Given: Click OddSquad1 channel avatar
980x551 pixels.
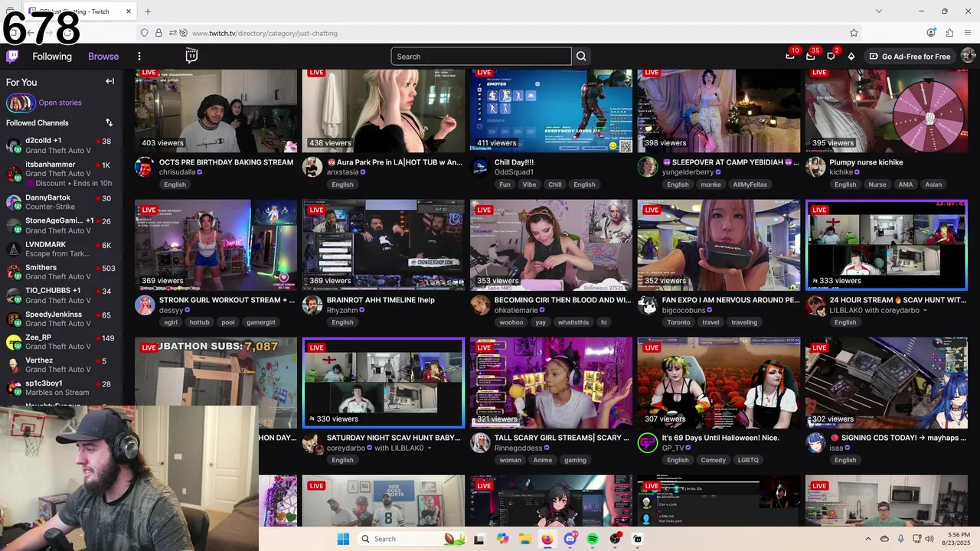Looking at the screenshot, I should click(x=480, y=167).
